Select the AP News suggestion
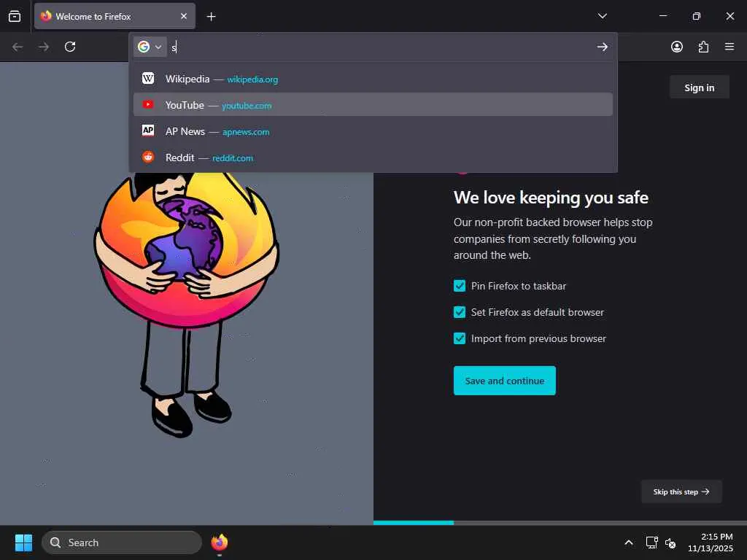The height and width of the screenshot is (560, 747). pyautogui.click(x=373, y=131)
